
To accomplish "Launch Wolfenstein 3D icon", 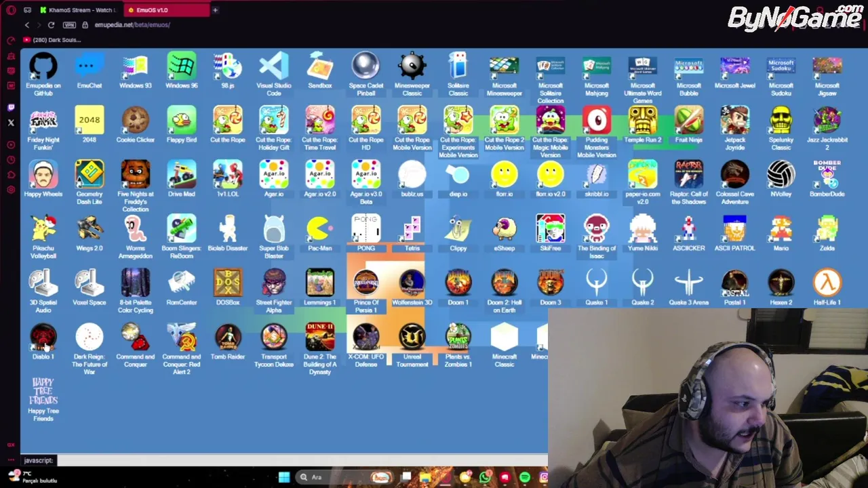I will point(412,287).
